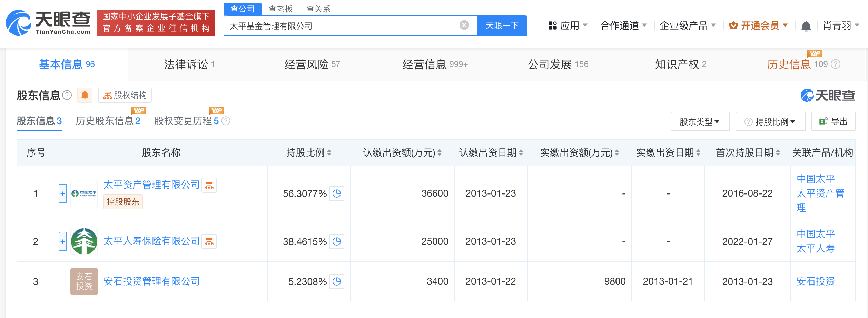868x318 pixels.
Task: Switch to the 法律诉讼 tab
Action: [x=189, y=64]
